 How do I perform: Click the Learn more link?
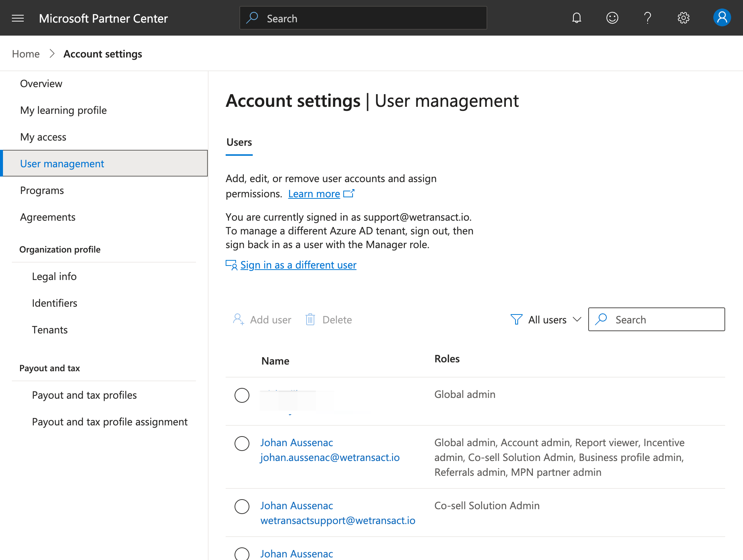(x=314, y=194)
